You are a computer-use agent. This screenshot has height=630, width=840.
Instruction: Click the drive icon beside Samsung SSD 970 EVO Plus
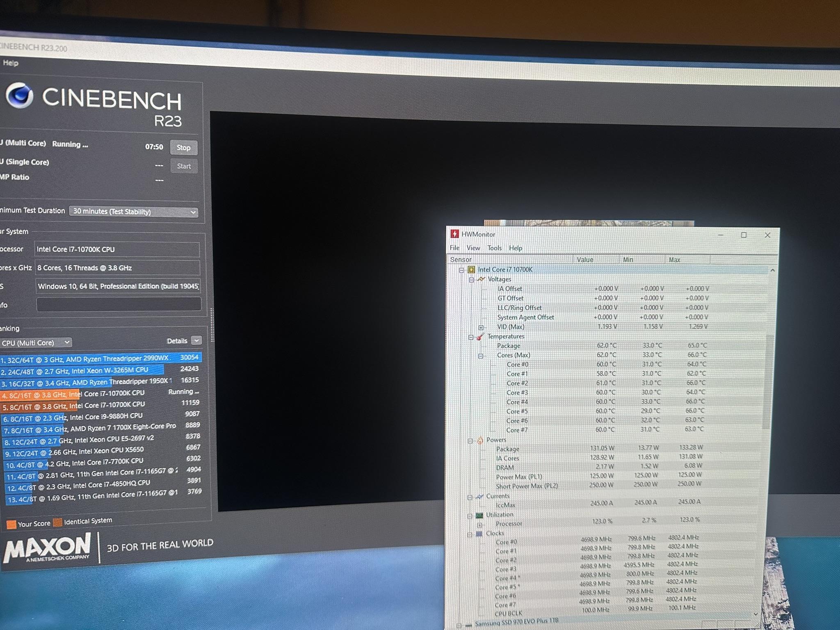tap(468, 625)
